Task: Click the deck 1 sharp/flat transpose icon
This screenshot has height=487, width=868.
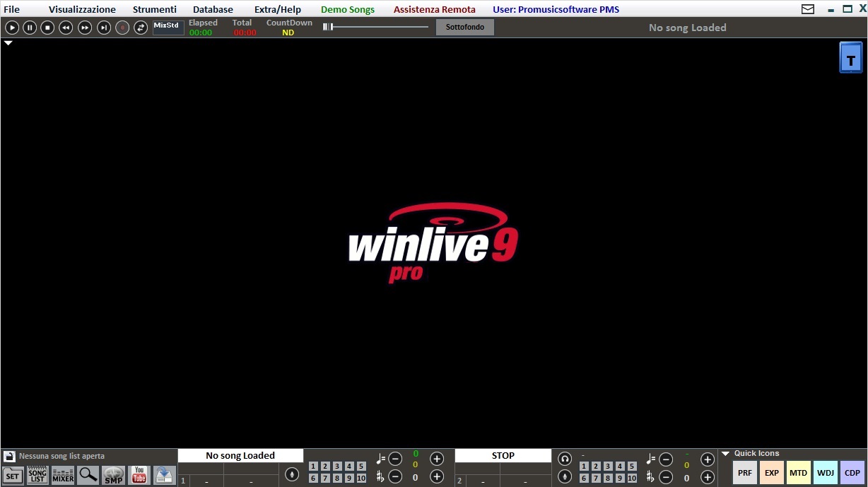Action: point(380,477)
